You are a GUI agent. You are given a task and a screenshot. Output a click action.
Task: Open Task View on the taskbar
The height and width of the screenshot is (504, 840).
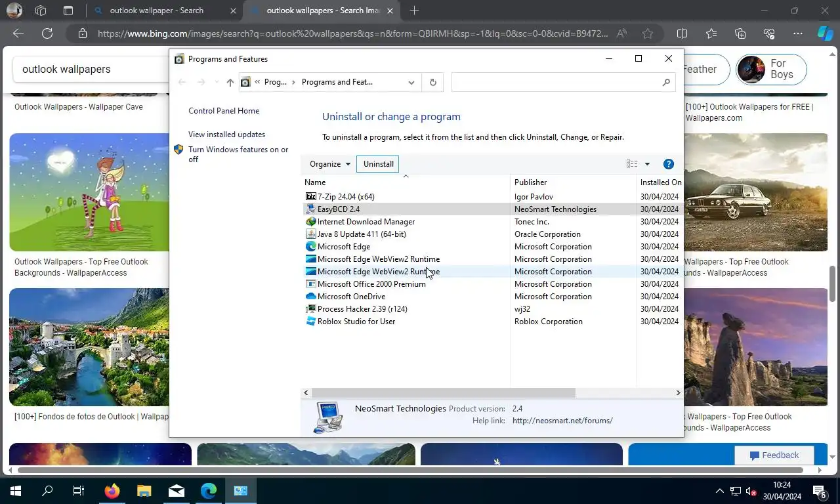point(79,490)
